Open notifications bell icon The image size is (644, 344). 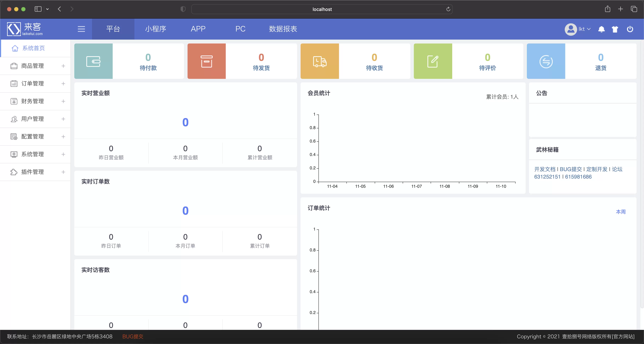point(601,29)
